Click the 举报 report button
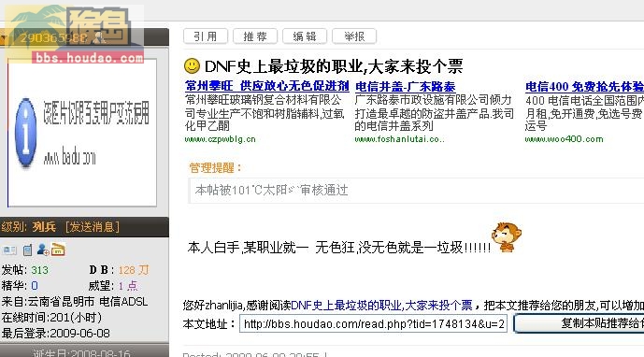Image resolution: width=644 pixels, height=357 pixels. coord(354,36)
